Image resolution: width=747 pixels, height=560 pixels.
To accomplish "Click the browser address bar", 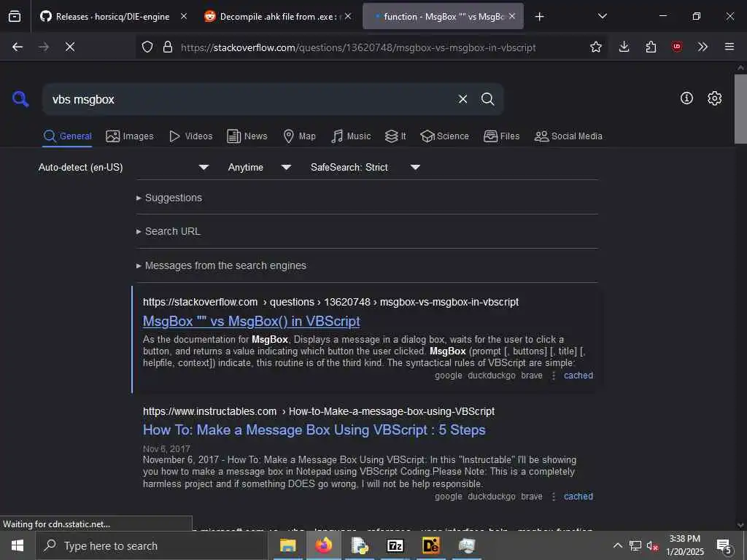I will tap(358, 47).
